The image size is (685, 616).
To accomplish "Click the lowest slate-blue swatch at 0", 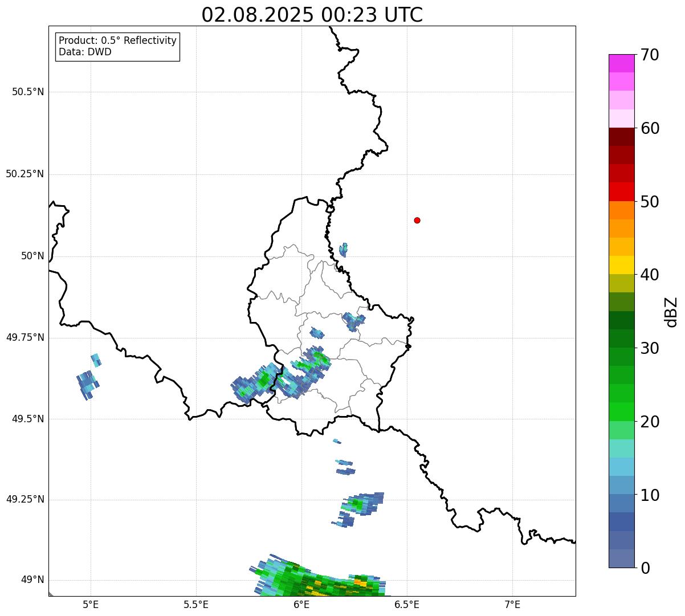I will [x=621, y=558].
